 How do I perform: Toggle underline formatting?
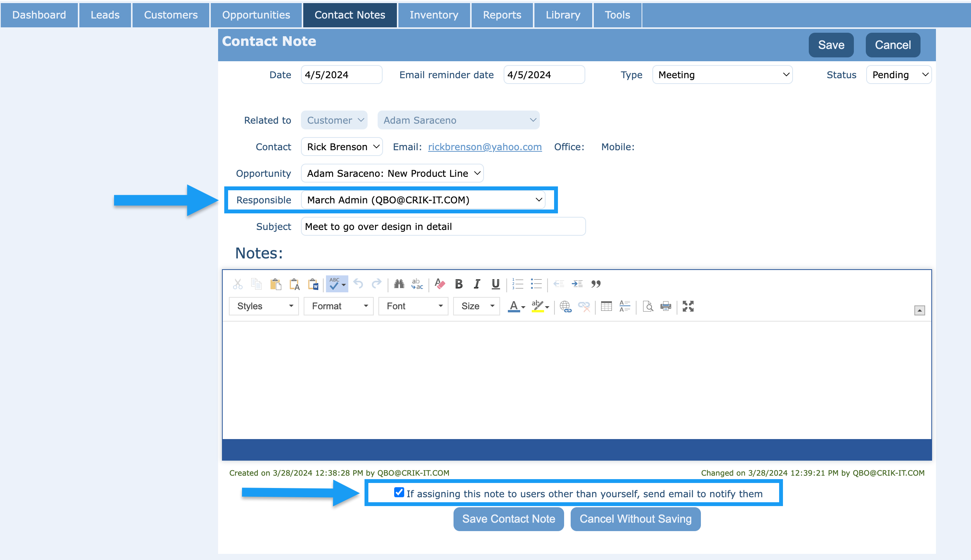pyautogui.click(x=496, y=284)
